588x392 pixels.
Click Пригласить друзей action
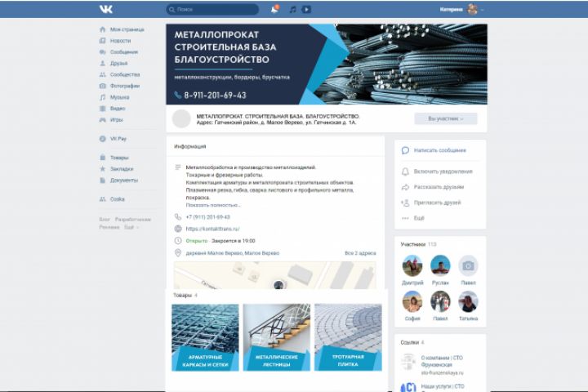click(431, 203)
